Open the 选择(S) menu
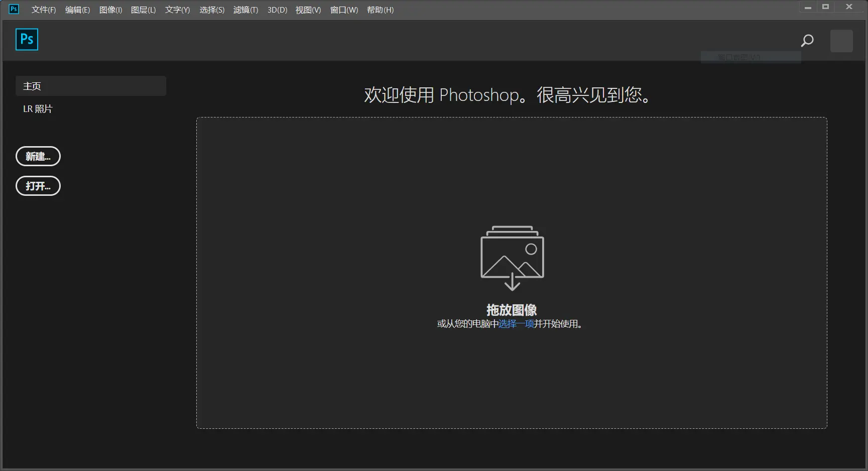 click(x=212, y=10)
